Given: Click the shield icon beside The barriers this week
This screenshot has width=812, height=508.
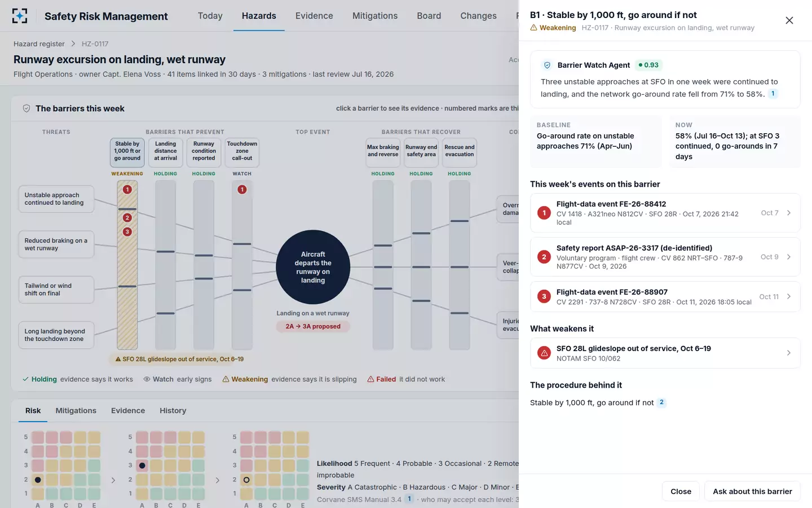Looking at the screenshot, I should [x=27, y=108].
